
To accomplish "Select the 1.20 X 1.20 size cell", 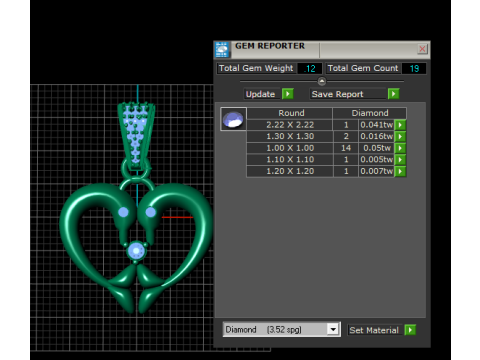I will click(x=290, y=171).
